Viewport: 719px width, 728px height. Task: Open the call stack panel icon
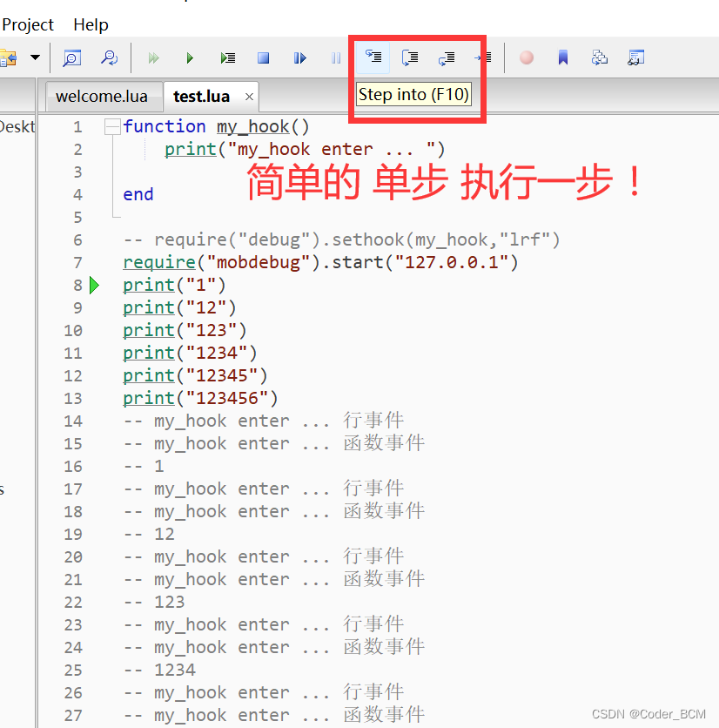[x=599, y=57]
